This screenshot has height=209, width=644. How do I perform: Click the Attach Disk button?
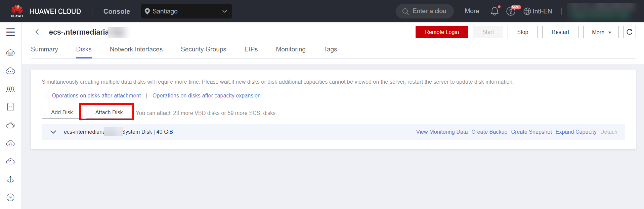109,112
